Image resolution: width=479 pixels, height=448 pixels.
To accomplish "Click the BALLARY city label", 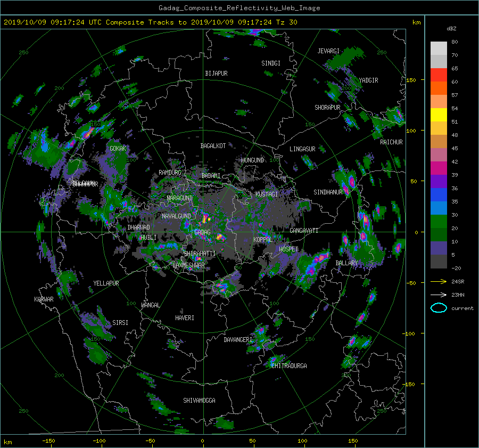I will (x=346, y=263).
